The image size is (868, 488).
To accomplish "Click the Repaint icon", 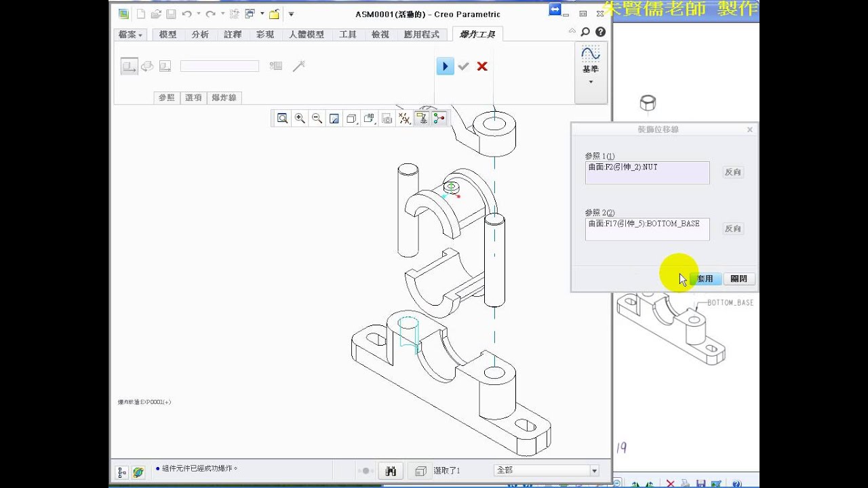I will 334,119.
